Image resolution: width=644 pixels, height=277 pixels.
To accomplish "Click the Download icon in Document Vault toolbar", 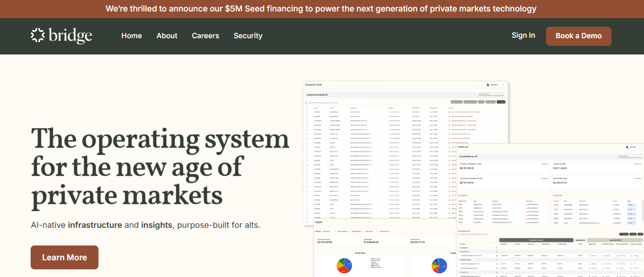I will tap(489, 102).
